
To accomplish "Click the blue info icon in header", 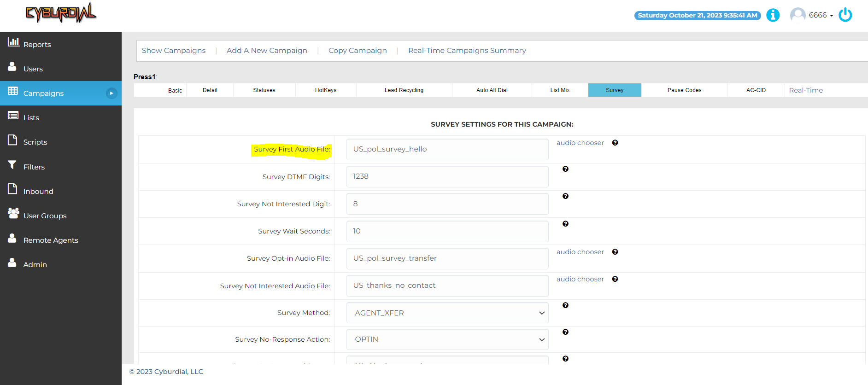I will [773, 15].
